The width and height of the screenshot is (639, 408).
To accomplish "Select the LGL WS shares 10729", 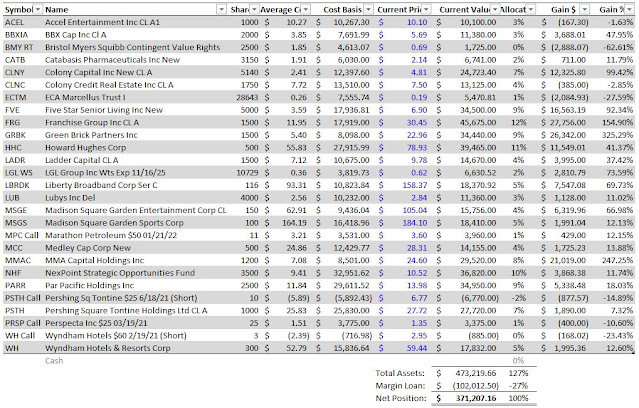I will pyautogui.click(x=247, y=173).
